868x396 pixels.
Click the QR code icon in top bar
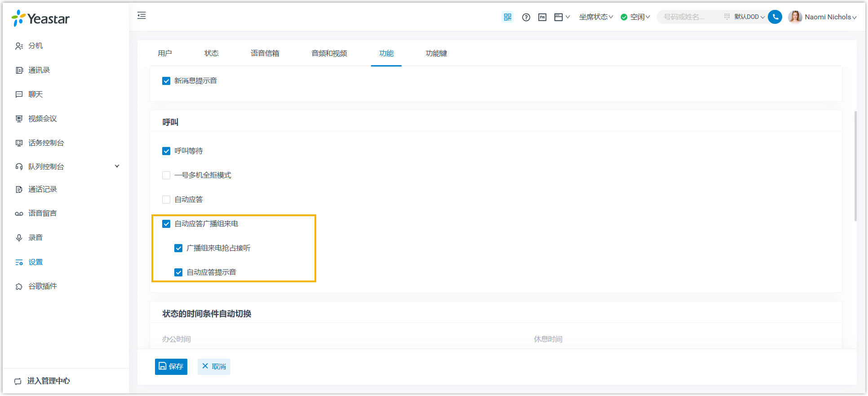(x=507, y=17)
